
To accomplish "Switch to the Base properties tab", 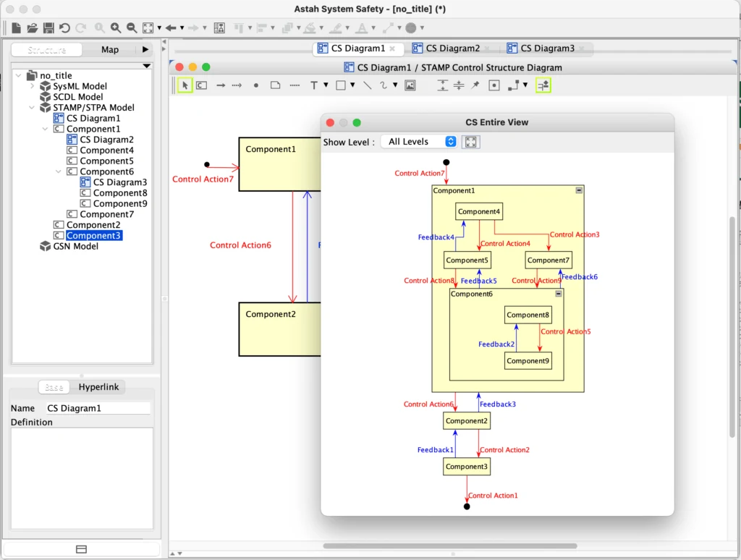I will (54, 387).
